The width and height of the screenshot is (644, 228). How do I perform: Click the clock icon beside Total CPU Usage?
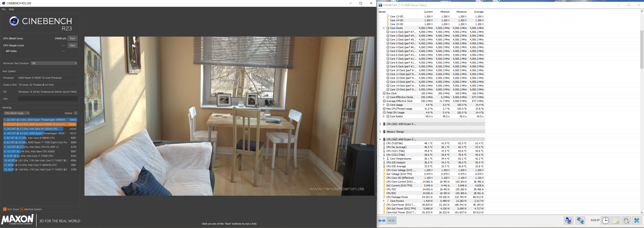(x=384, y=113)
